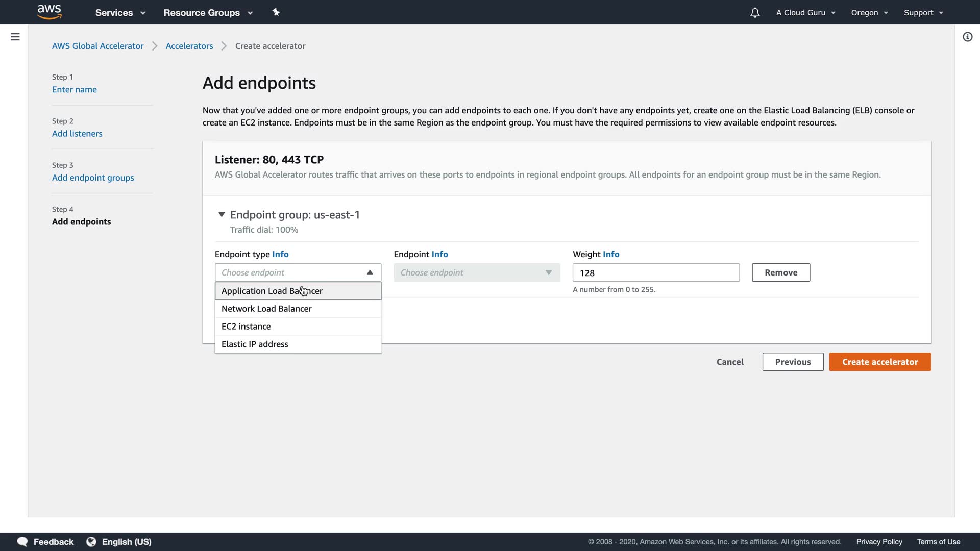Click the Remove endpoint button
This screenshot has width=980, height=551.
click(780, 272)
